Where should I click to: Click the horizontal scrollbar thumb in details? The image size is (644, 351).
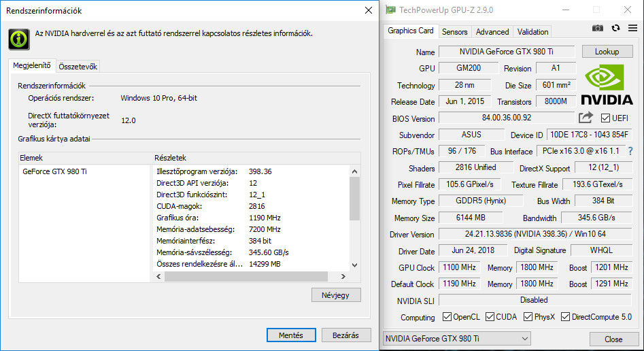(246, 277)
